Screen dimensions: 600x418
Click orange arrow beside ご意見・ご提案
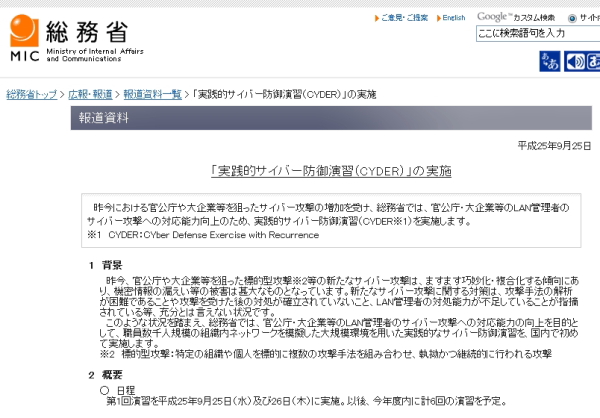click(x=376, y=18)
